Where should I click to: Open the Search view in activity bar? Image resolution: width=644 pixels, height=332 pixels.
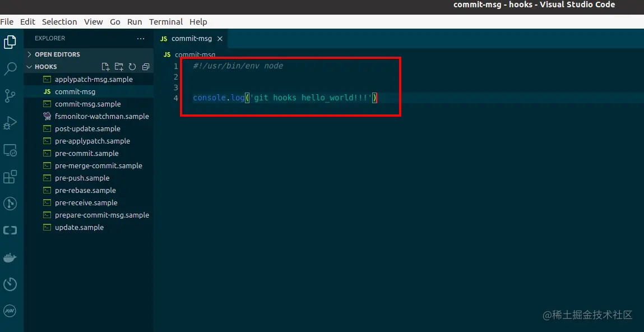(x=10, y=69)
